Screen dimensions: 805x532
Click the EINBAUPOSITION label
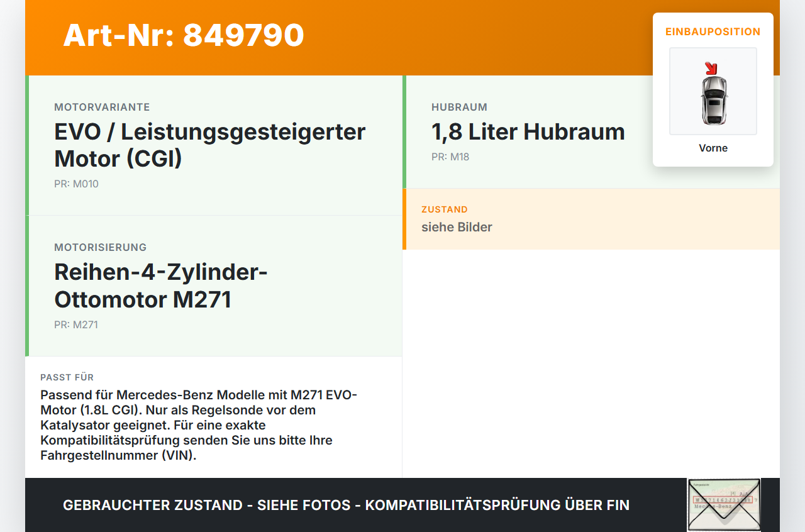[713, 31]
